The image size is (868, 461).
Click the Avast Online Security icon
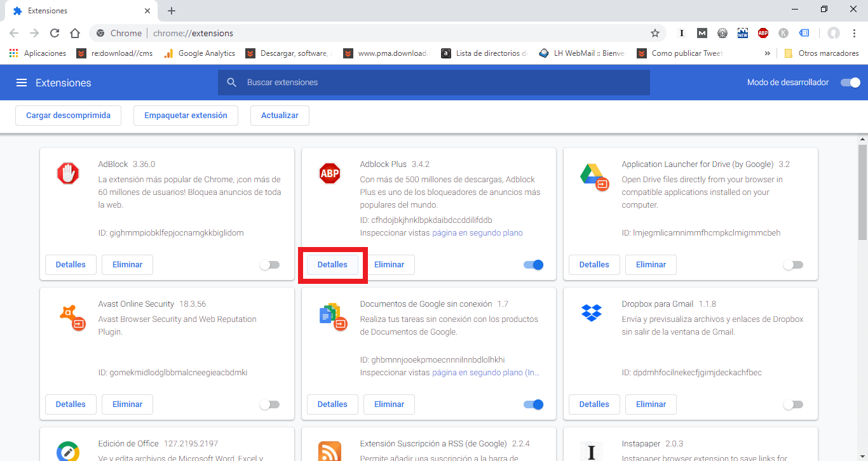point(71,316)
